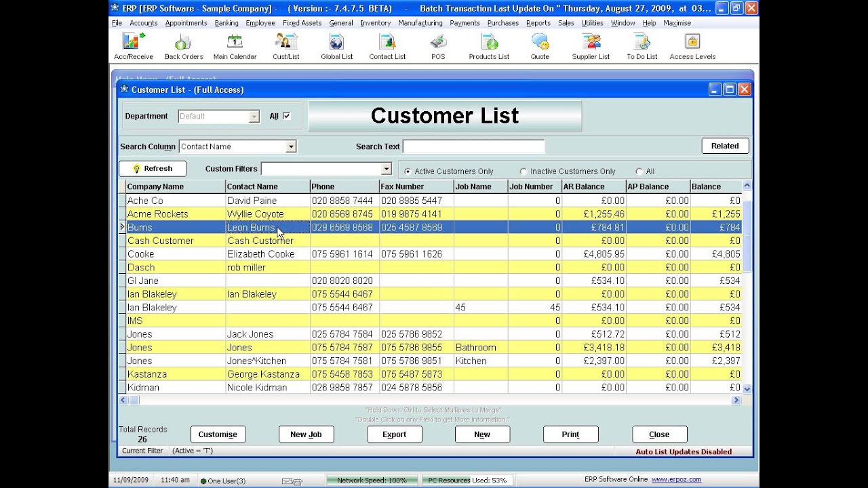Expand the Department dropdown
The width and height of the screenshot is (868, 488).
[254, 117]
